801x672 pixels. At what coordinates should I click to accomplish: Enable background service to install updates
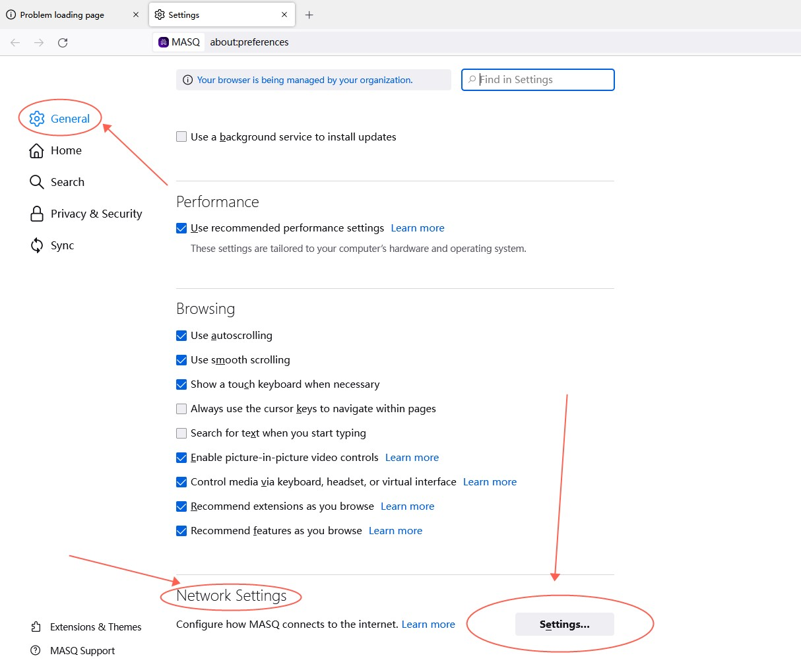(181, 137)
